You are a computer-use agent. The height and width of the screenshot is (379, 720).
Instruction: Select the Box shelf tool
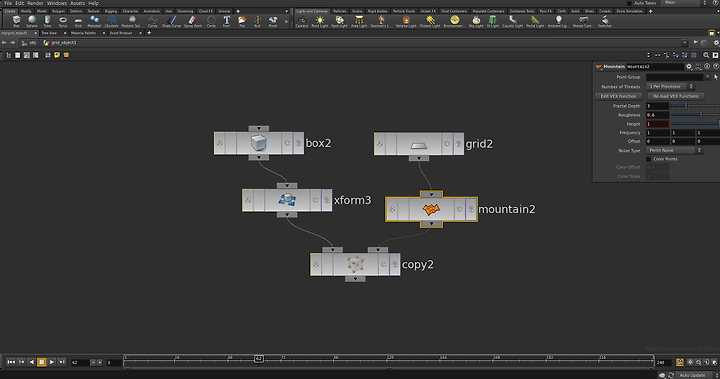[x=17, y=21]
